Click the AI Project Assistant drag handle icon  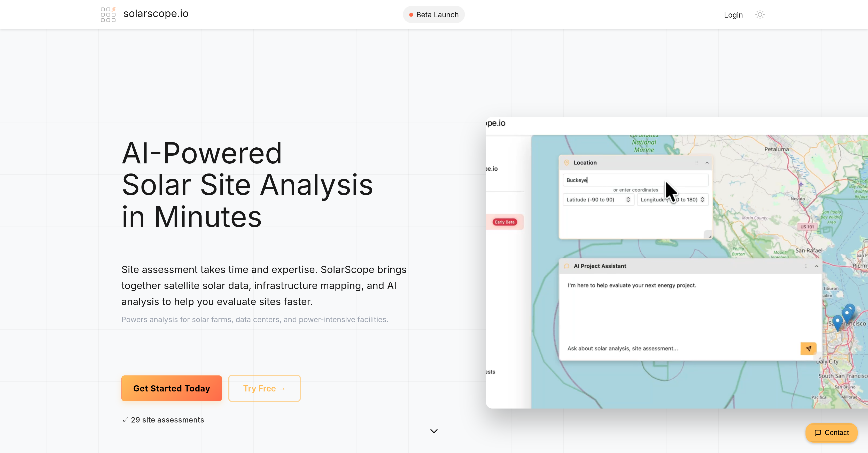coord(806,266)
